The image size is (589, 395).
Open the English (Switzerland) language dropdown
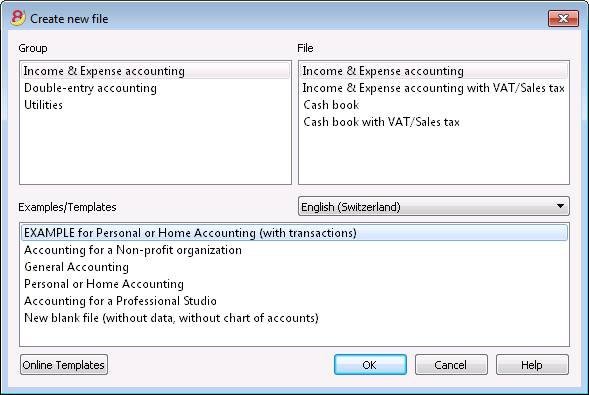[433, 206]
